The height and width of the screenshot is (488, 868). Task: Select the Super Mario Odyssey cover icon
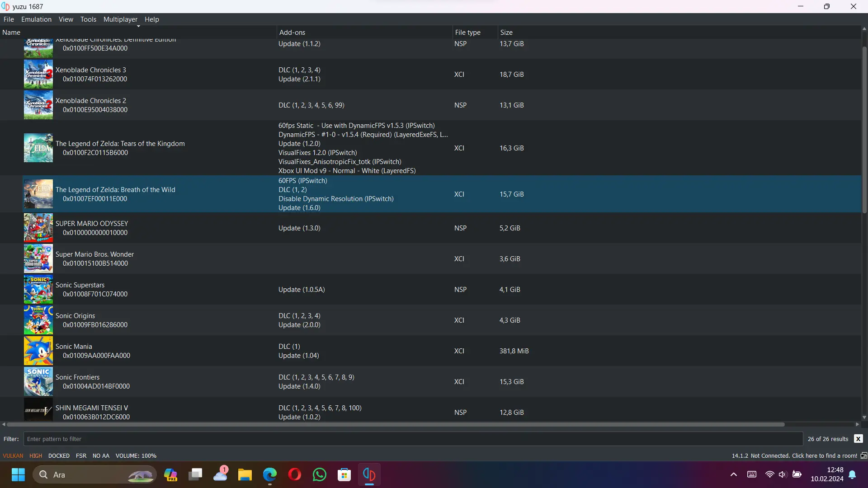[38, 228]
